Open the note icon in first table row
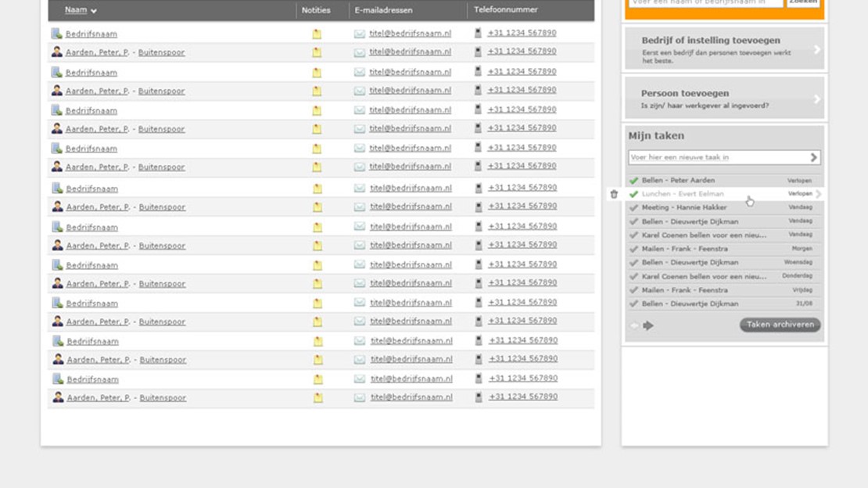 tap(317, 34)
